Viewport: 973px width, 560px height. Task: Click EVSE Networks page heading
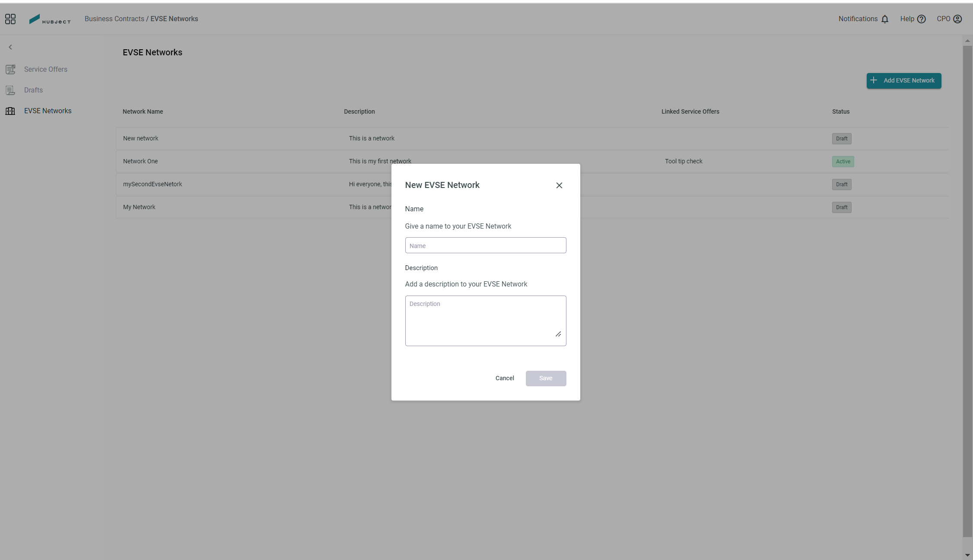click(153, 52)
